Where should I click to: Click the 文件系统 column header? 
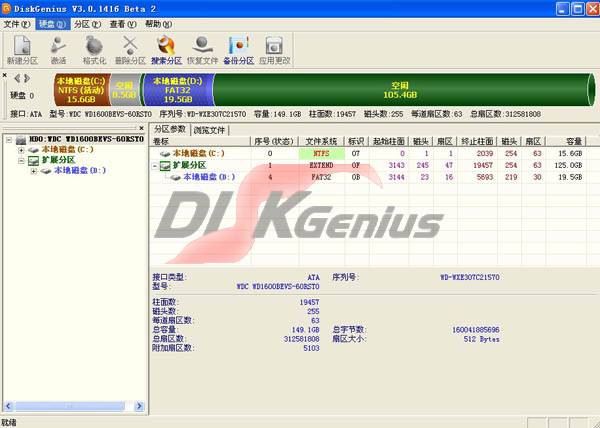[x=321, y=142]
